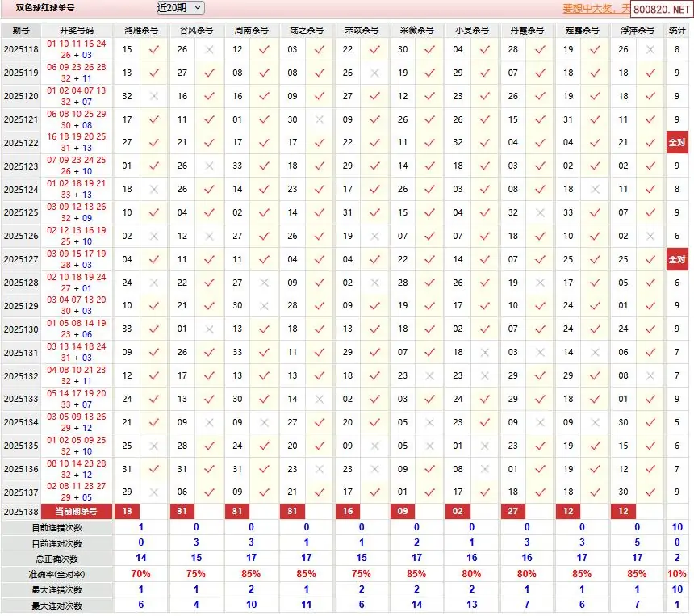Click the X mark for 浮萍杀号 in issue 2025118
The width and height of the screenshot is (694, 616).
click(650, 49)
